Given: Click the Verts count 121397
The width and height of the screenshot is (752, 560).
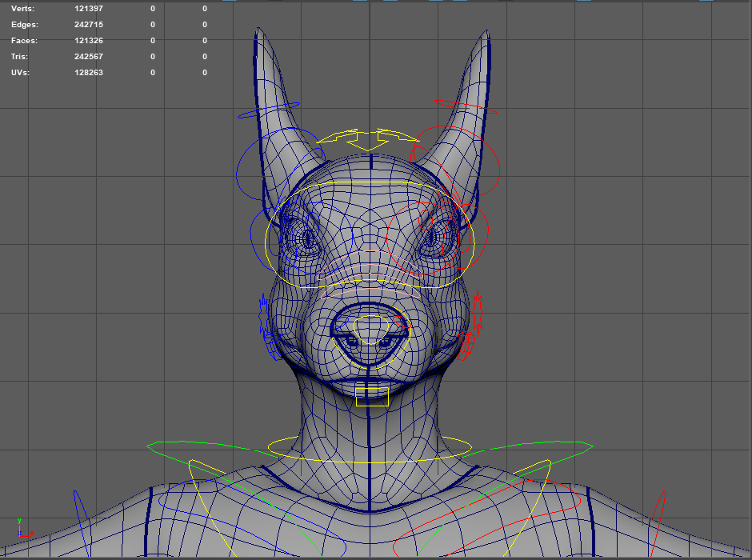Looking at the screenshot, I should (89, 9).
